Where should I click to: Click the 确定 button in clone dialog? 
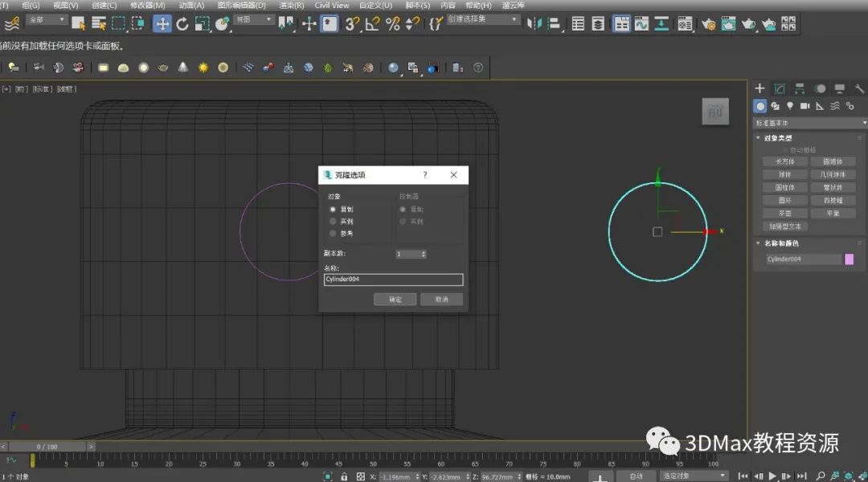point(395,299)
